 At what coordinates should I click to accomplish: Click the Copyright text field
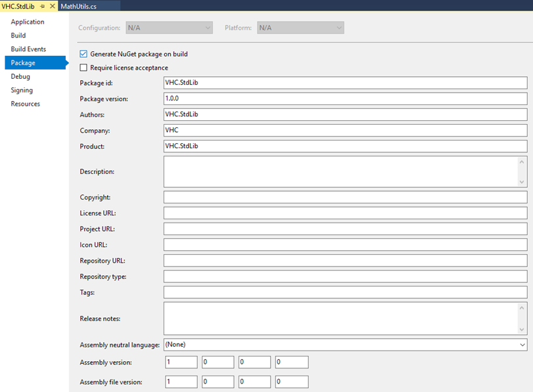(345, 197)
